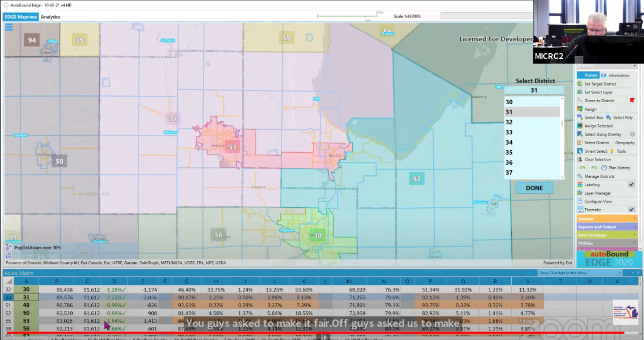Viewport: 644px width, 340px height.
Task: Click the PopTotAsian over 10% legend entry
Action: (x=34, y=248)
